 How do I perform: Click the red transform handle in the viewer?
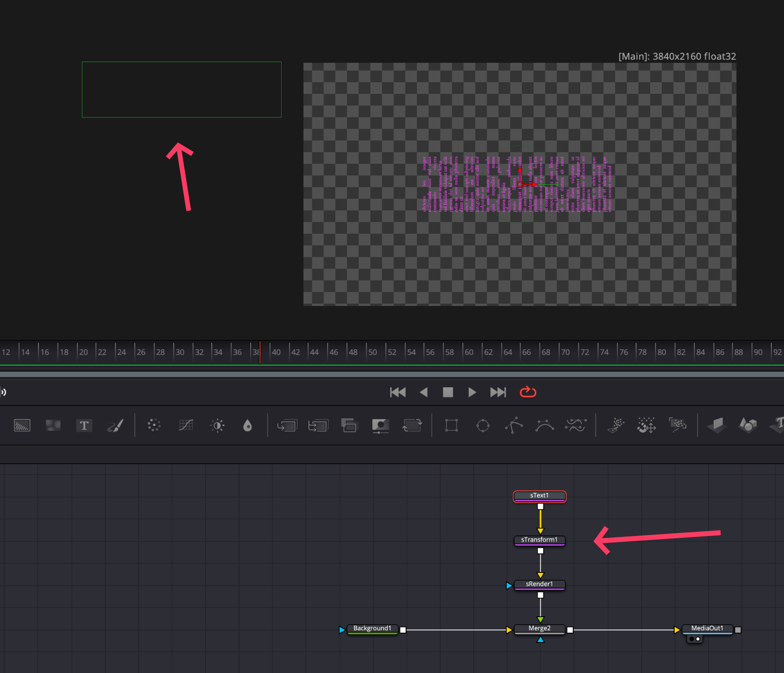point(520,184)
